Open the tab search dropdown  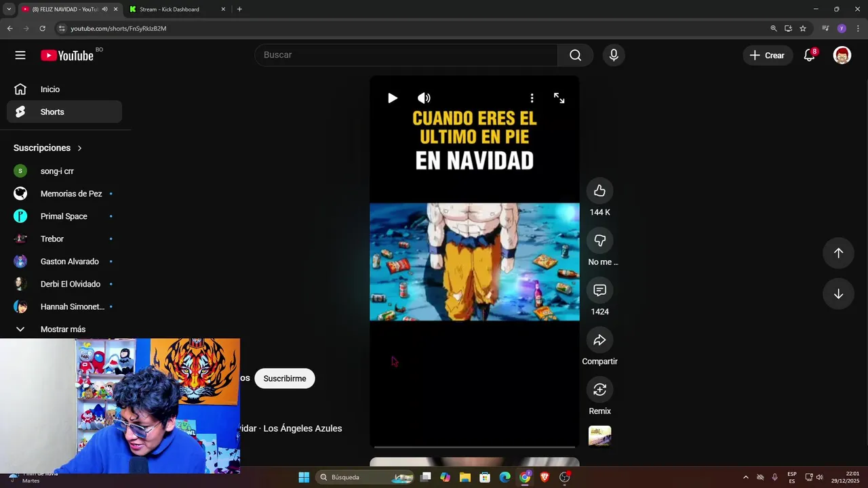9,9
